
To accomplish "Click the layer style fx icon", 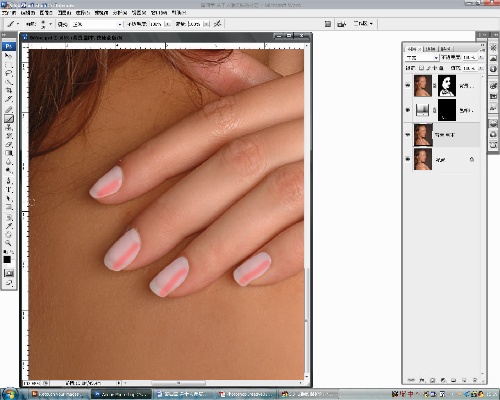I will pyautogui.click(x=422, y=380).
